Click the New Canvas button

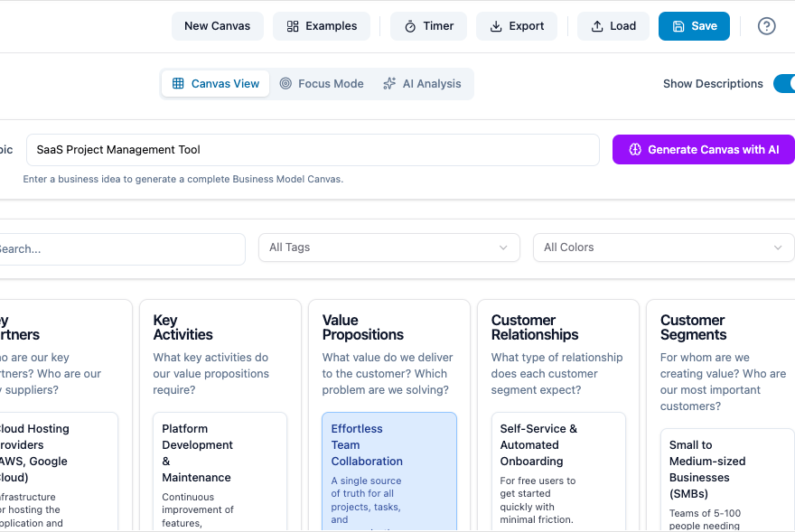point(217,26)
